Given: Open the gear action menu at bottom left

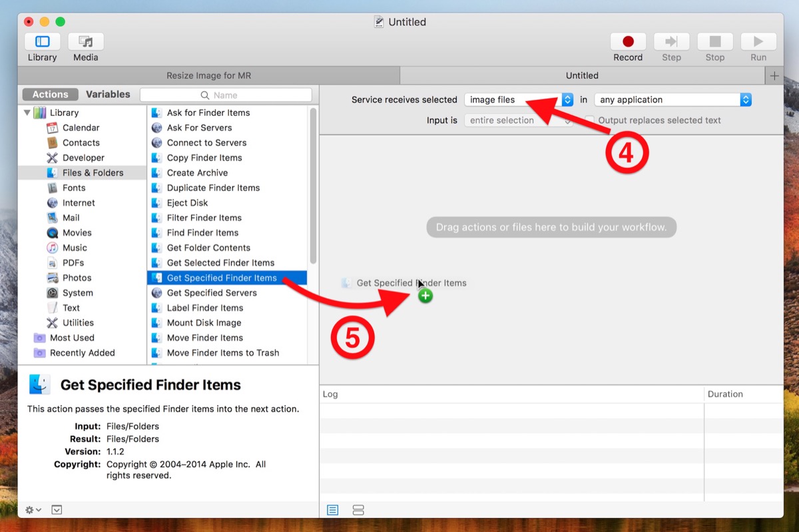Looking at the screenshot, I should click(31, 509).
